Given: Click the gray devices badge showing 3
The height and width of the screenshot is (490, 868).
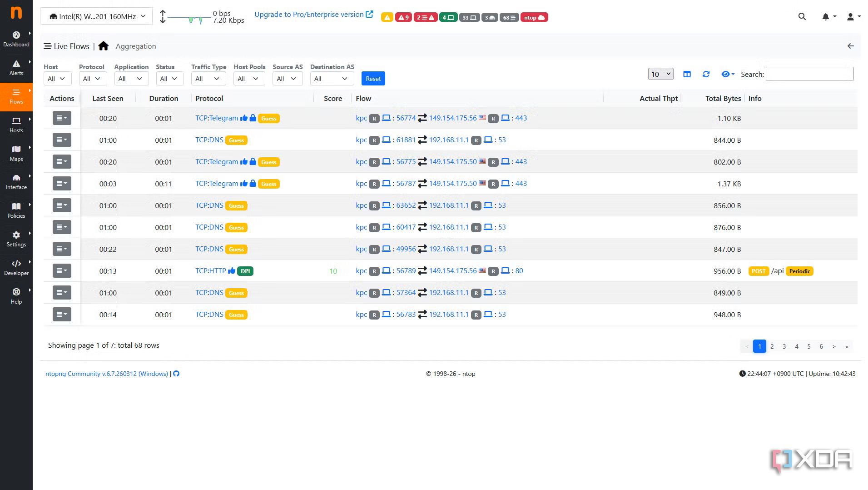Looking at the screenshot, I should point(490,17).
